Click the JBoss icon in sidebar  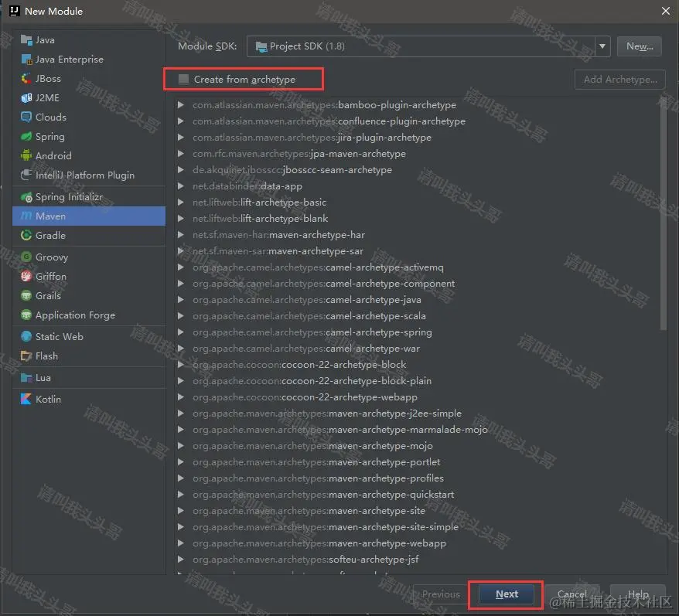click(x=25, y=78)
